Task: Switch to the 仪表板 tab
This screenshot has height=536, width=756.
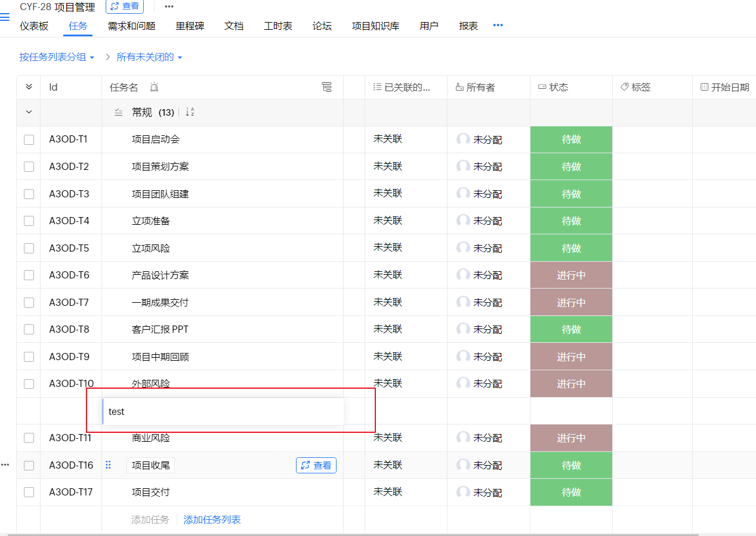Action: click(x=34, y=26)
